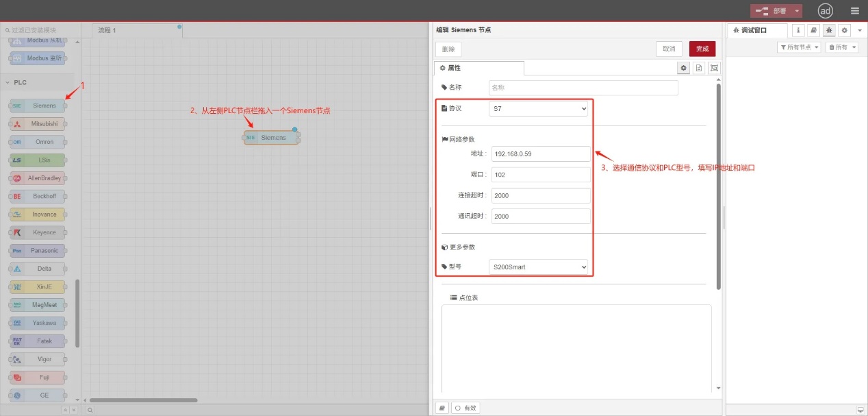Collapse the PLC palette category
This screenshot has height=416, width=868.
(x=8, y=82)
